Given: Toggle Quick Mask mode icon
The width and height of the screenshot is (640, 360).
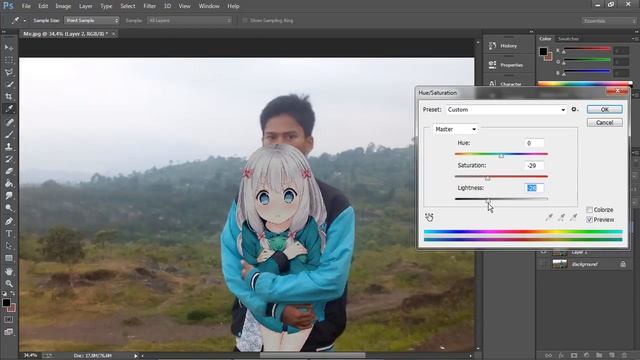Looking at the screenshot, I should pyautogui.click(x=9, y=320).
